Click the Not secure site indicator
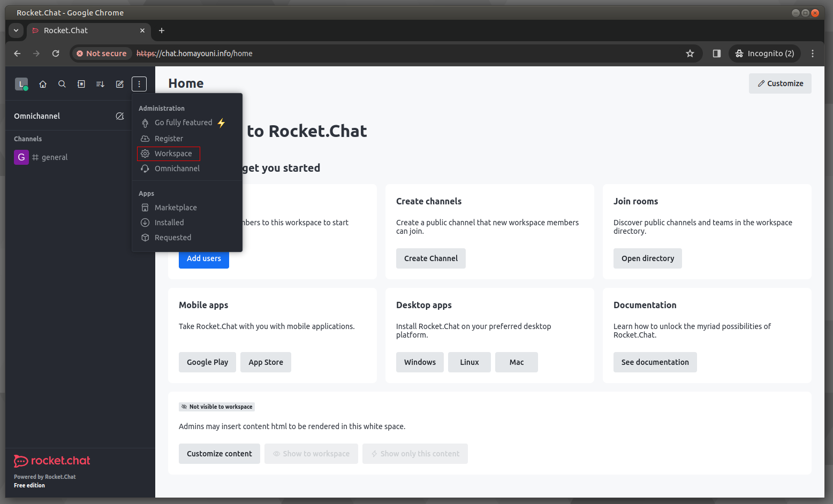 coord(102,54)
